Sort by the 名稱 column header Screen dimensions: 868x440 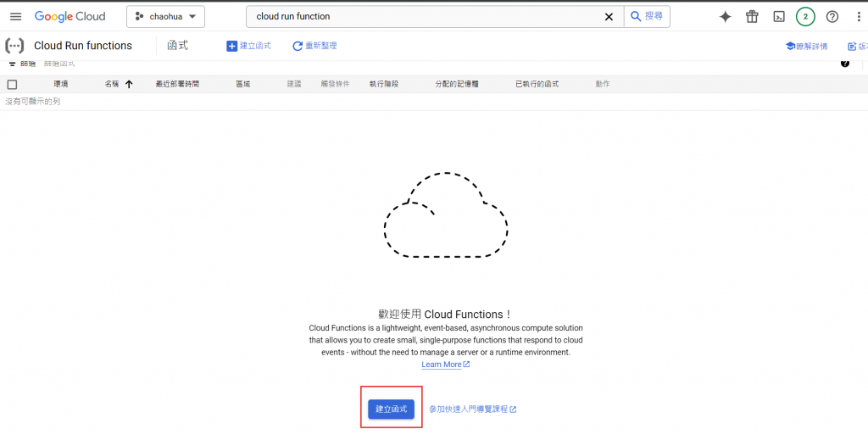pos(112,84)
